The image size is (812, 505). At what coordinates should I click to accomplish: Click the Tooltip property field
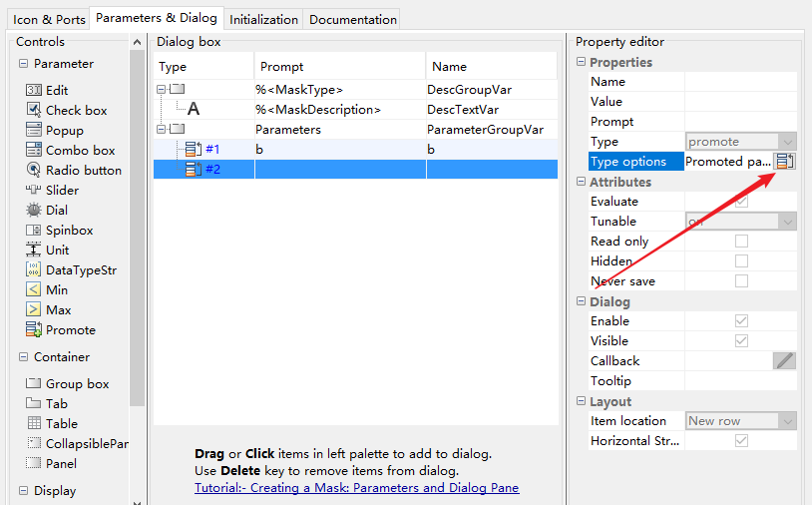(740, 381)
